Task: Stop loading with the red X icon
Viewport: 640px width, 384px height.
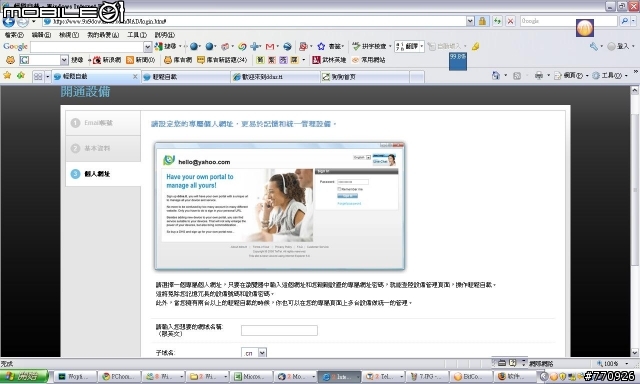Action: pos(510,21)
